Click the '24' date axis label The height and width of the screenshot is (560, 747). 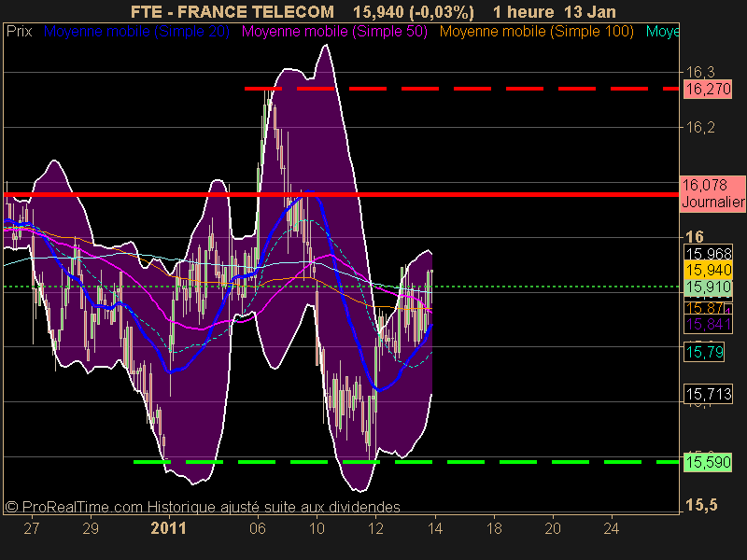612,528
